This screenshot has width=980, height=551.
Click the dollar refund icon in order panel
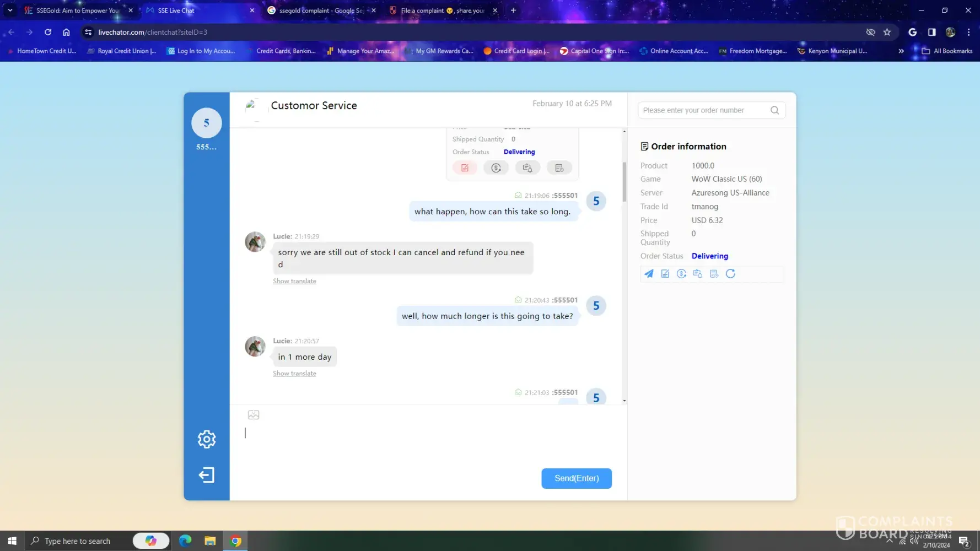pyautogui.click(x=681, y=274)
